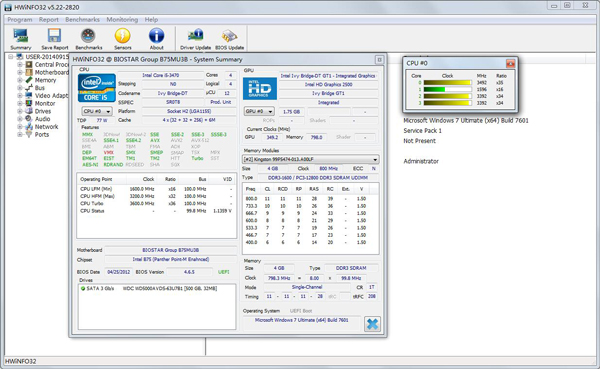
Task: Click the Socket H2 (LGA1155) platform field
Action: [x=189, y=111]
